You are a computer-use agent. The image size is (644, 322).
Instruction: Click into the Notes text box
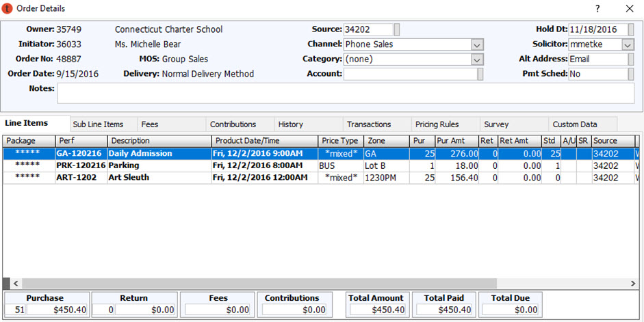346,93
